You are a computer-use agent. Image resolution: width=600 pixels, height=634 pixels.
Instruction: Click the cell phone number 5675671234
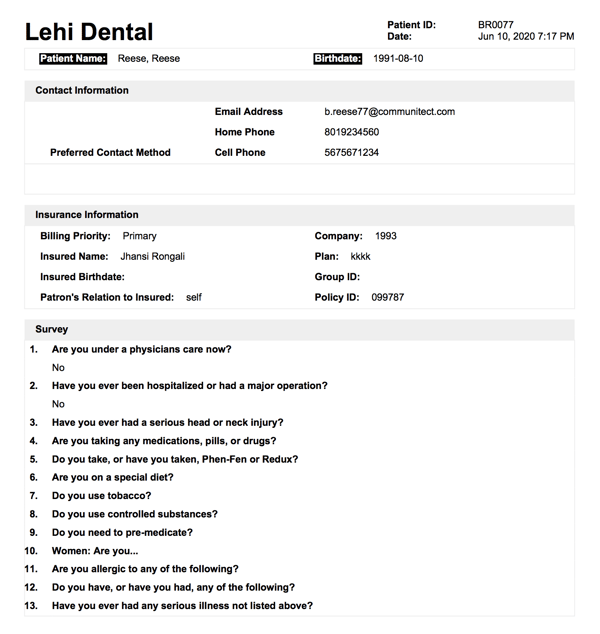coord(352,153)
